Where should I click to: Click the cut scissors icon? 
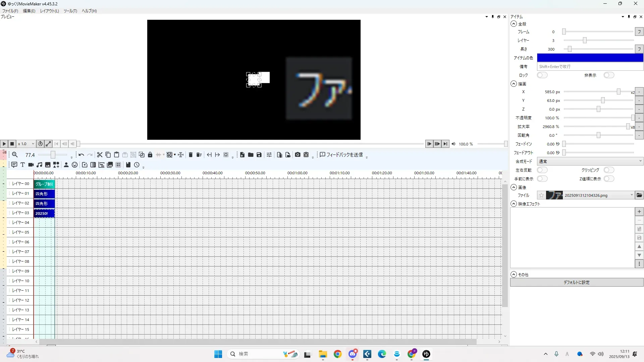point(100,155)
